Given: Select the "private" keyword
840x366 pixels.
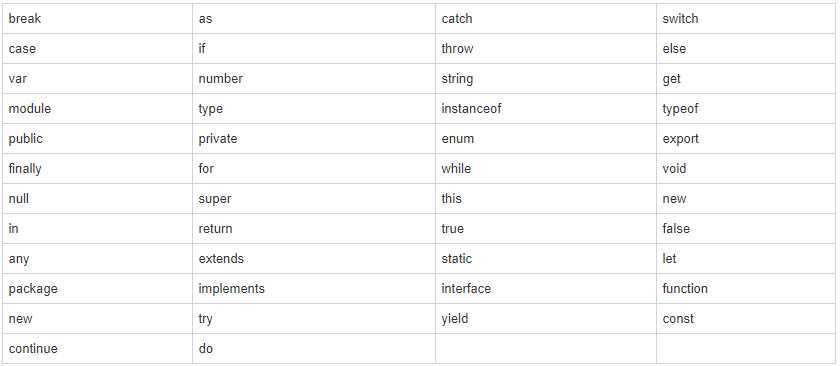Looking at the screenshot, I should [218, 139].
